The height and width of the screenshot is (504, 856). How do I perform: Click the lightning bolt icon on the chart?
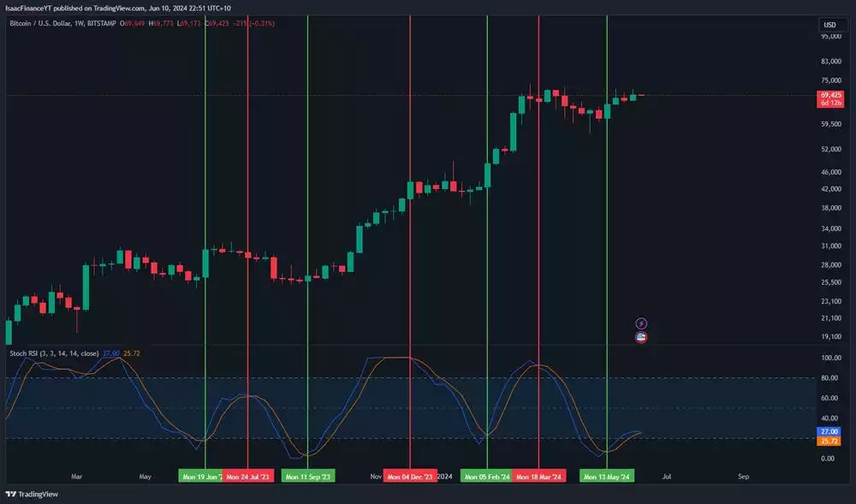point(640,321)
